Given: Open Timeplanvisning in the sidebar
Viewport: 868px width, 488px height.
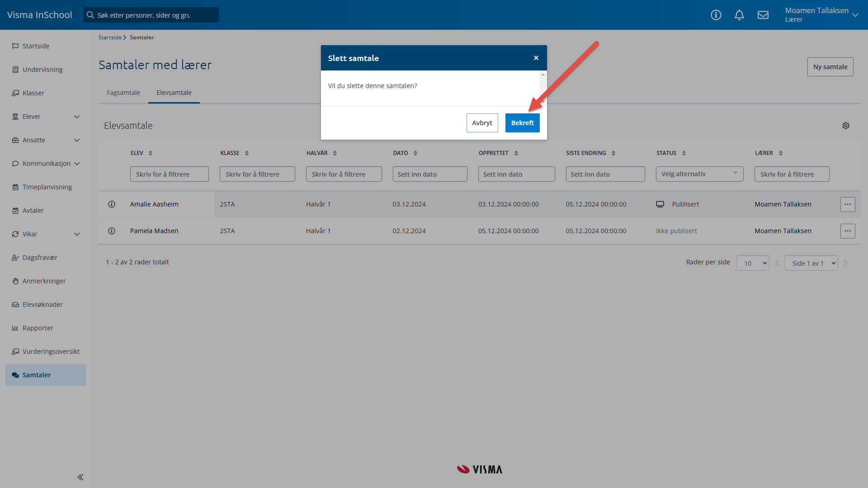Looking at the screenshot, I should pyautogui.click(x=47, y=187).
